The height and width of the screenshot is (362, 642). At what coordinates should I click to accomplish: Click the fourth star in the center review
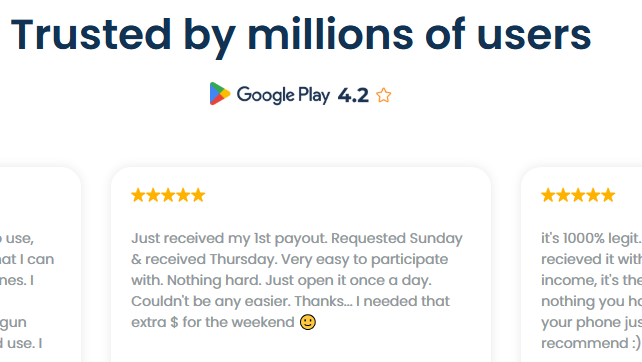tap(183, 195)
